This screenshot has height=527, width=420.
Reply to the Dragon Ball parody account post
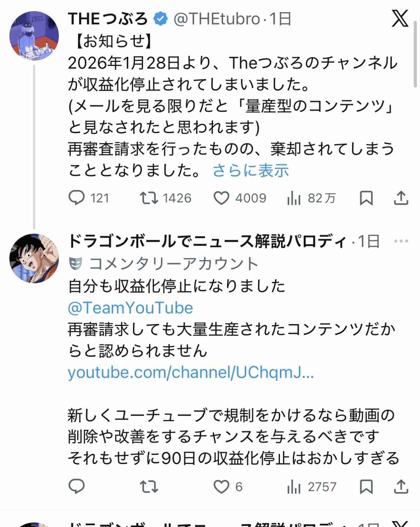(77, 486)
